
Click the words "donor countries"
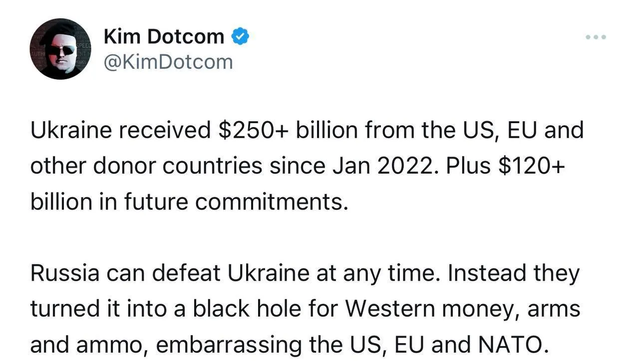pyautogui.click(x=177, y=166)
